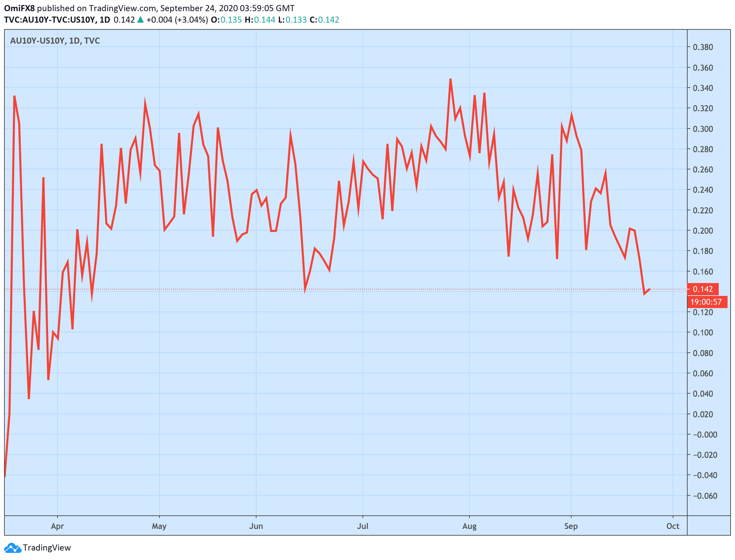Click the open value O:0.135 in header
The width and height of the screenshot is (735, 560).
(x=226, y=20)
